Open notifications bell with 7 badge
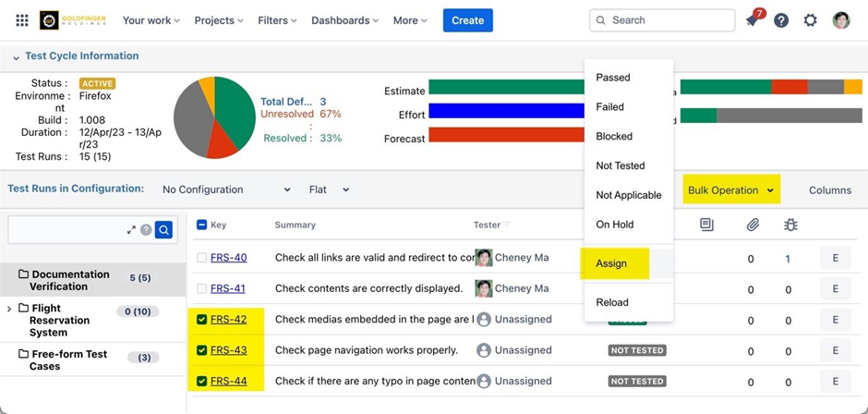This screenshot has height=414, width=868. tap(753, 20)
